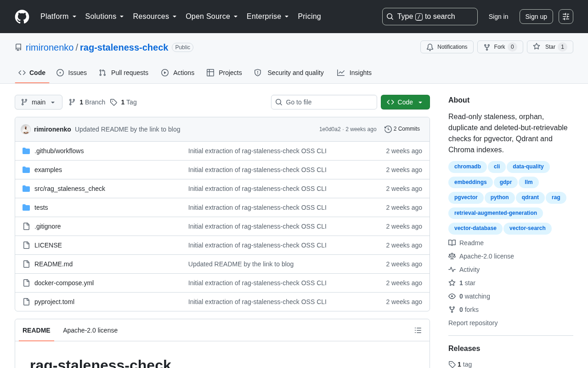
Task: Open the Insights tab
Action: tap(354, 73)
